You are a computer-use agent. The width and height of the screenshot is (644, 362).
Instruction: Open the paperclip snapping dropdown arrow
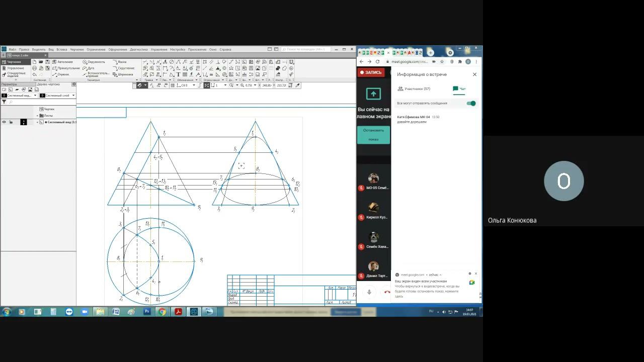pyautogui.click(x=145, y=85)
